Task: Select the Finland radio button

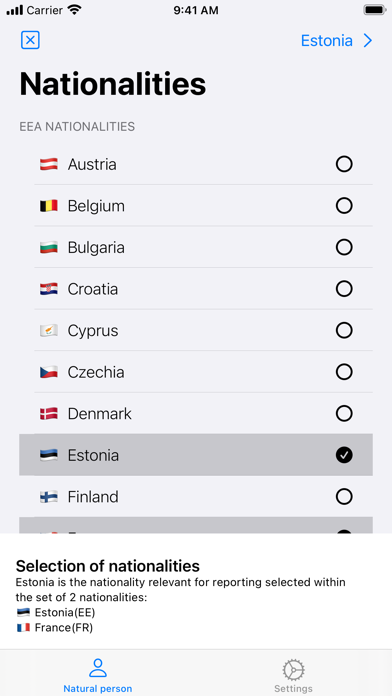Action: (x=344, y=497)
